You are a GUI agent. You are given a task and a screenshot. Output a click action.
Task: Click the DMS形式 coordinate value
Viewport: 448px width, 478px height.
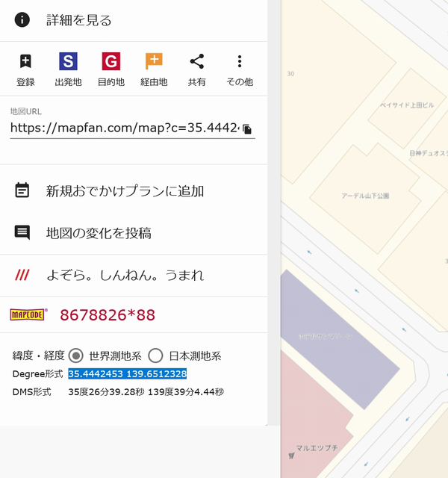pyautogui.click(x=146, y=391)
